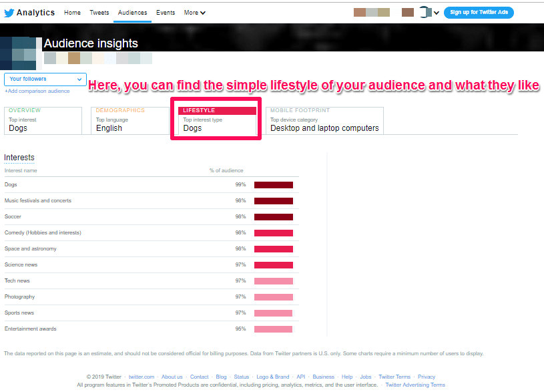The height and width of the screenshot is (392, 544).
Task: Click the Interests heading
Action: pyautogui.click(x=19, y=158)
